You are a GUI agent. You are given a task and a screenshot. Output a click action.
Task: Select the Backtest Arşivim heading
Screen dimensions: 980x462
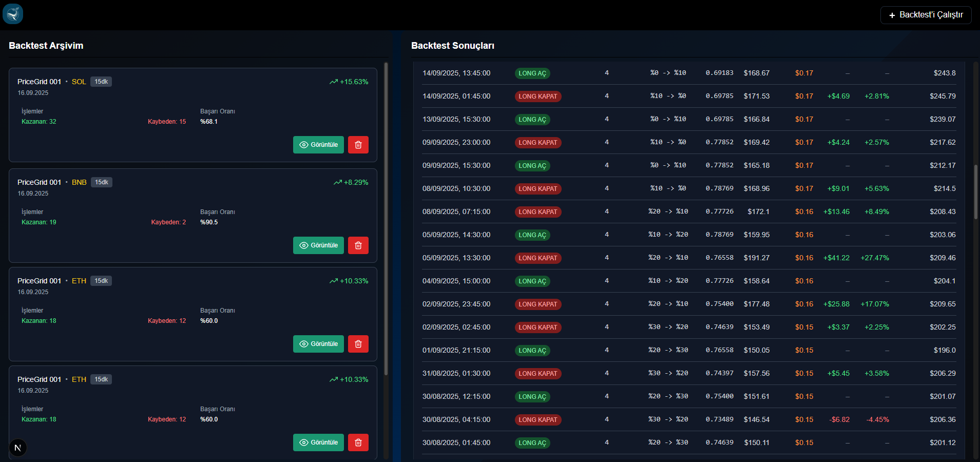pos(46,46)
